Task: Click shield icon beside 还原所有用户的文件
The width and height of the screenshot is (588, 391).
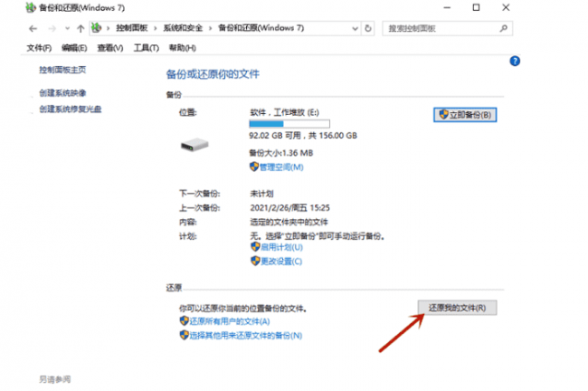Action: (x=184, y=320)
